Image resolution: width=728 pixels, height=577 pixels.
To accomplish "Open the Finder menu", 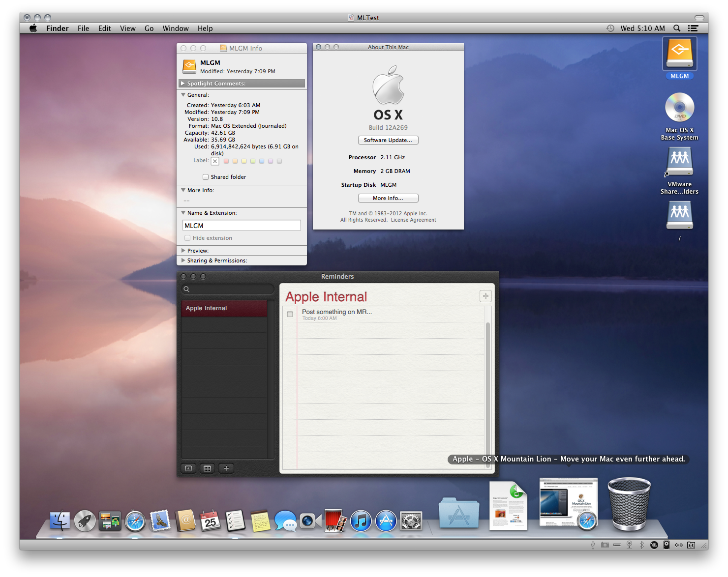I will click(x=58, y=29).
